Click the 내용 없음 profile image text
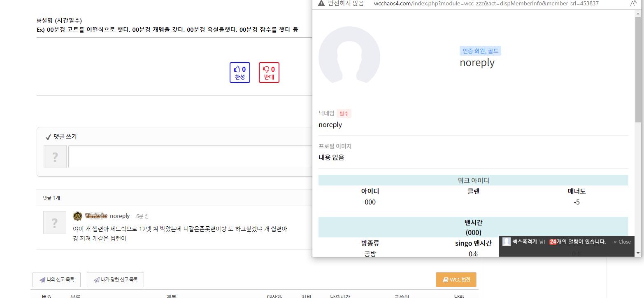This screenshot has height=298, width=644. (x=331, y=157)
